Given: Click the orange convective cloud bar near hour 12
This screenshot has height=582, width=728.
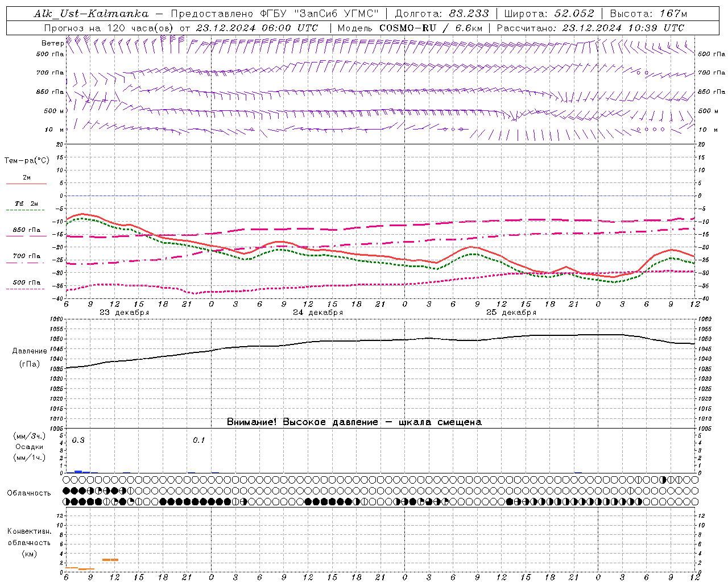Looking at the screenshot, I should [110, 560].
